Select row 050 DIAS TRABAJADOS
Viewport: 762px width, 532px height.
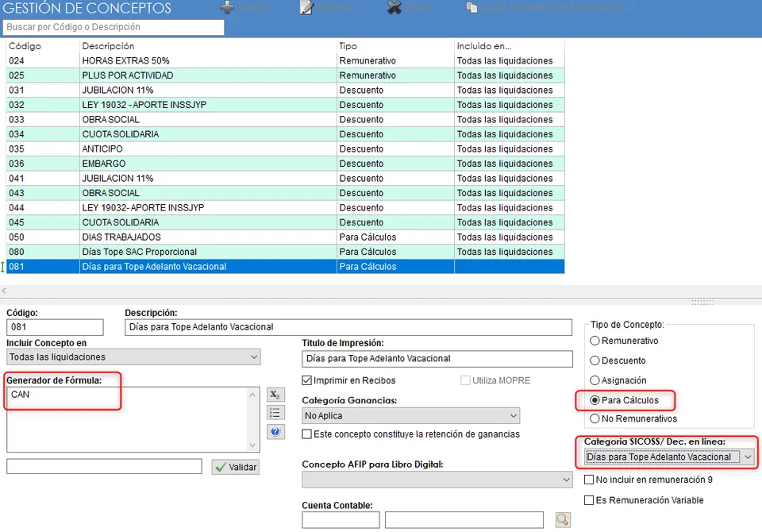[x=285, y=237]
